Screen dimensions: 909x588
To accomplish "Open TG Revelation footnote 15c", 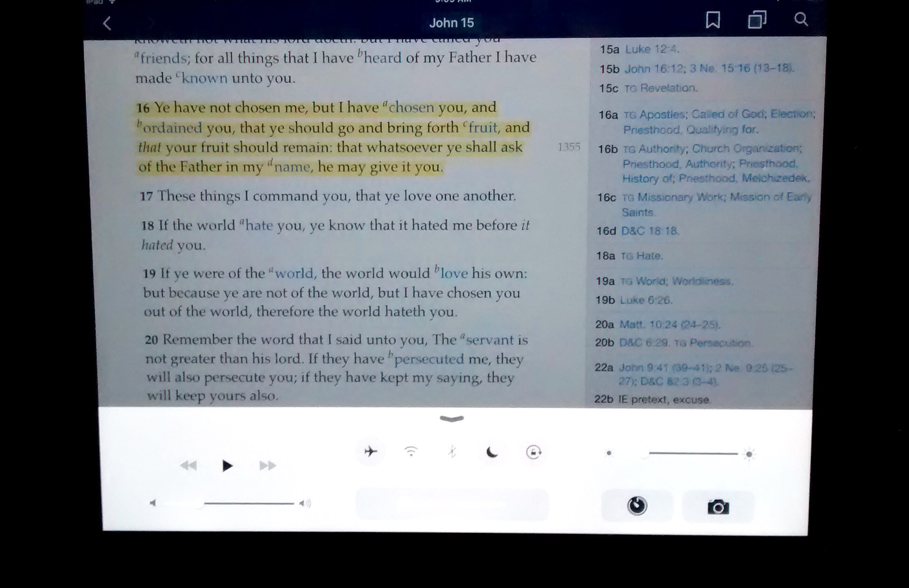I will click(x=661, y=88).
